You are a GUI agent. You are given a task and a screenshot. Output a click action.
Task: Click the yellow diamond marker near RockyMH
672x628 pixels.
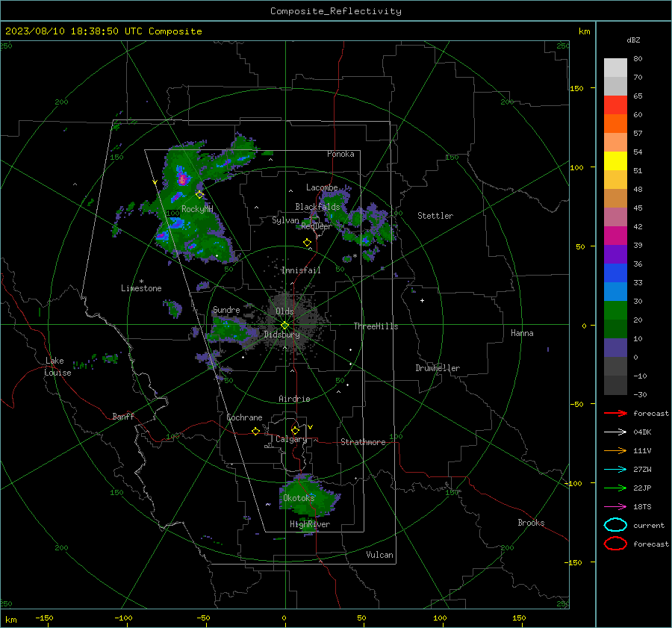point(199,195)
